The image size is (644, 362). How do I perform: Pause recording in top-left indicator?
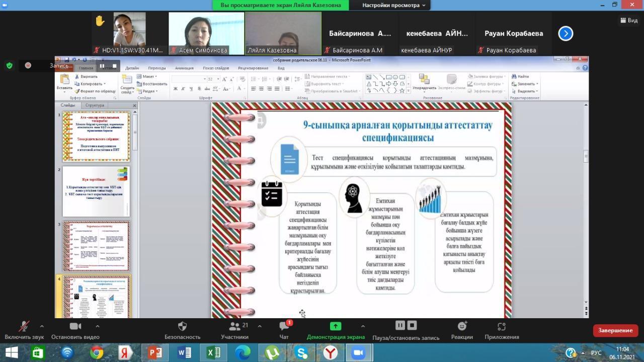(102, 66)
